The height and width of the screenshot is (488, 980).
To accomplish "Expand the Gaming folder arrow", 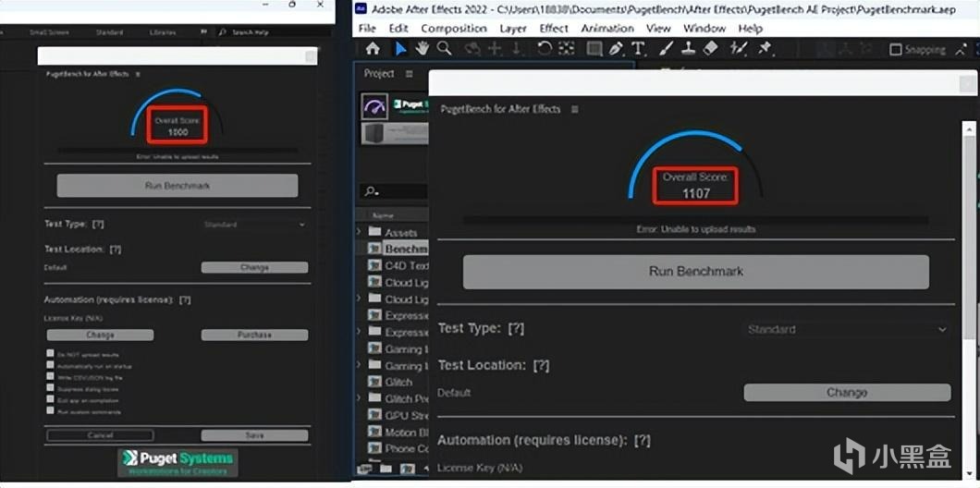I will pyautogui.click(x=359, y=365).
